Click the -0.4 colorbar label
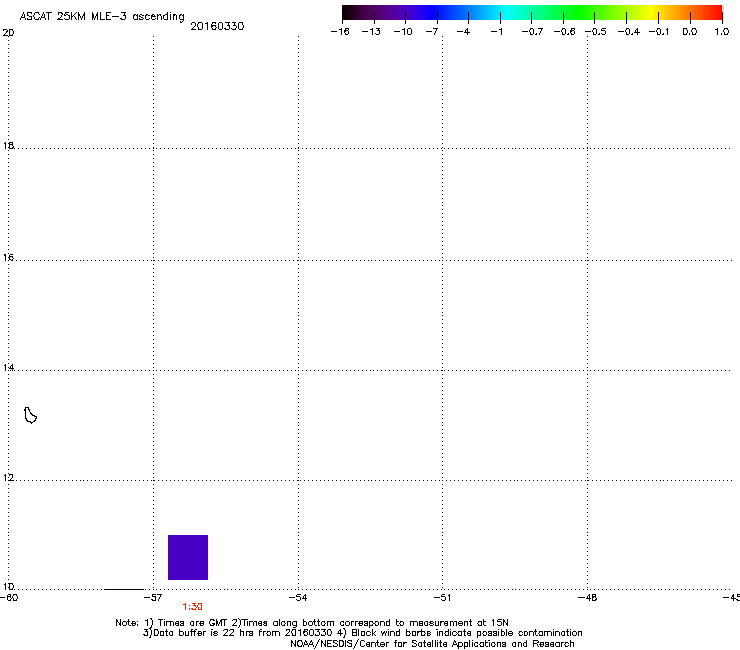Viewport: 740px width, 650px height. [629, 32]
